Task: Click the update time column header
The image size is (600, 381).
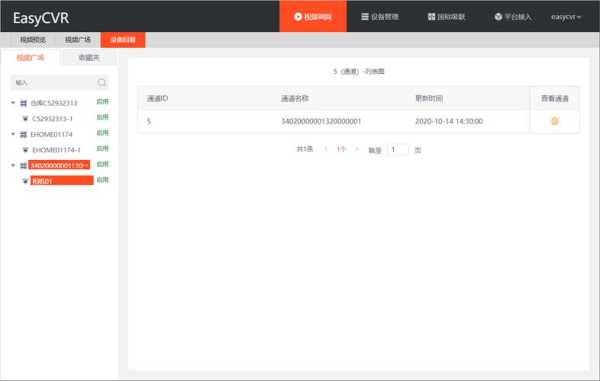Action: point(429,98)
